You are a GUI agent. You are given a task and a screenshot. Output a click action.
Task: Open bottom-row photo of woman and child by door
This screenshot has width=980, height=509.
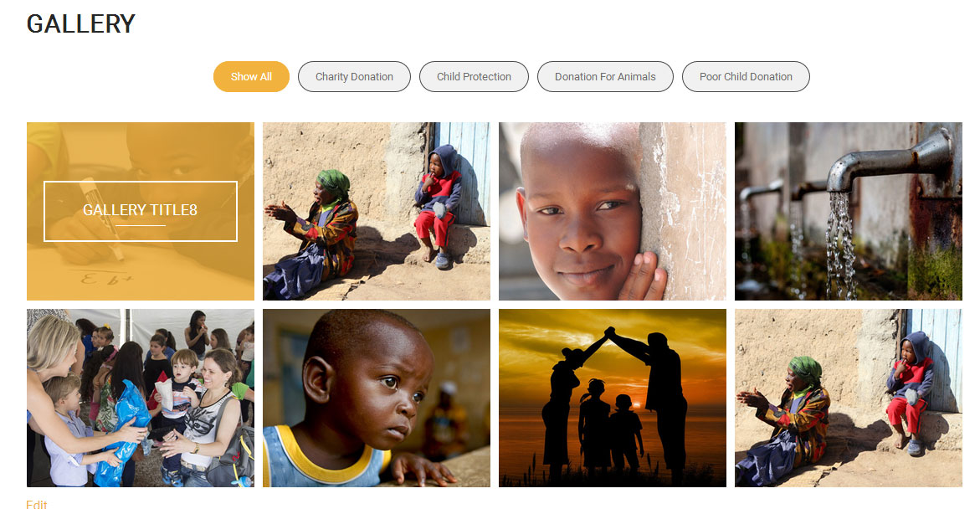click(x=849, y=398)
